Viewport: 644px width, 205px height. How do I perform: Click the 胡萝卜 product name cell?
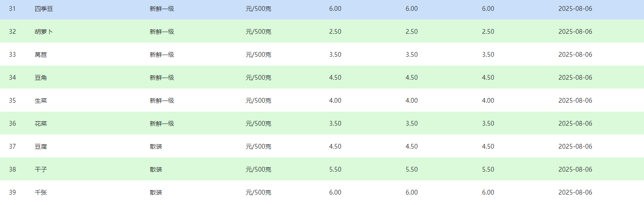tap(44, 32)
